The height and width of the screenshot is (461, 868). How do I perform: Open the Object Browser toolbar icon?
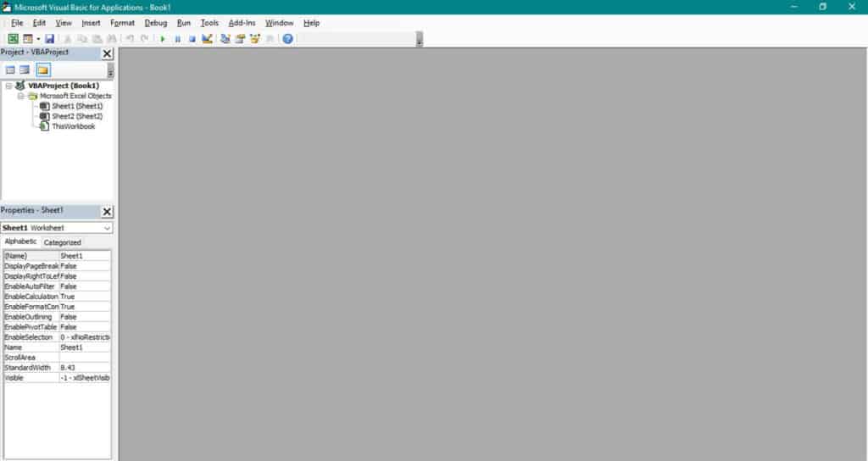coord(255,39)
